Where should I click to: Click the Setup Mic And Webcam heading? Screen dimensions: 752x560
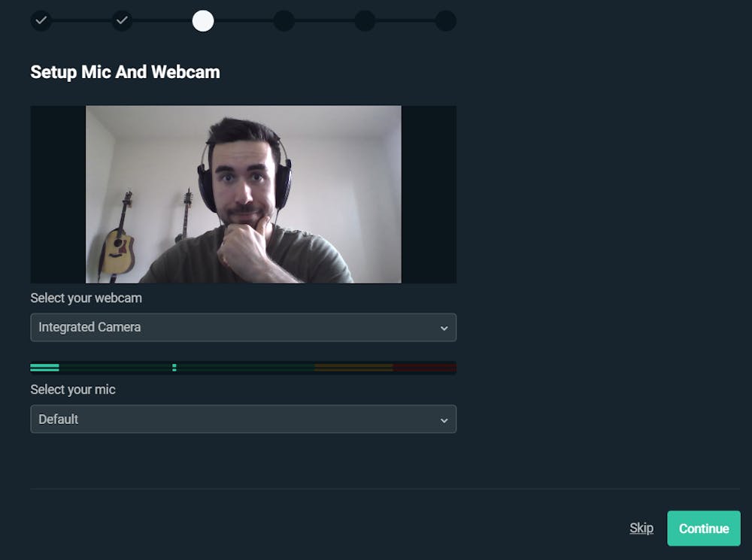tap(125, 72)
